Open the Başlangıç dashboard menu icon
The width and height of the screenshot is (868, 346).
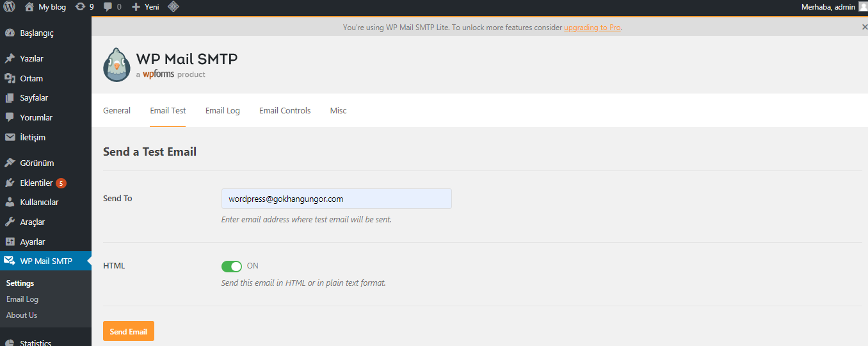(x=10, y=33)
